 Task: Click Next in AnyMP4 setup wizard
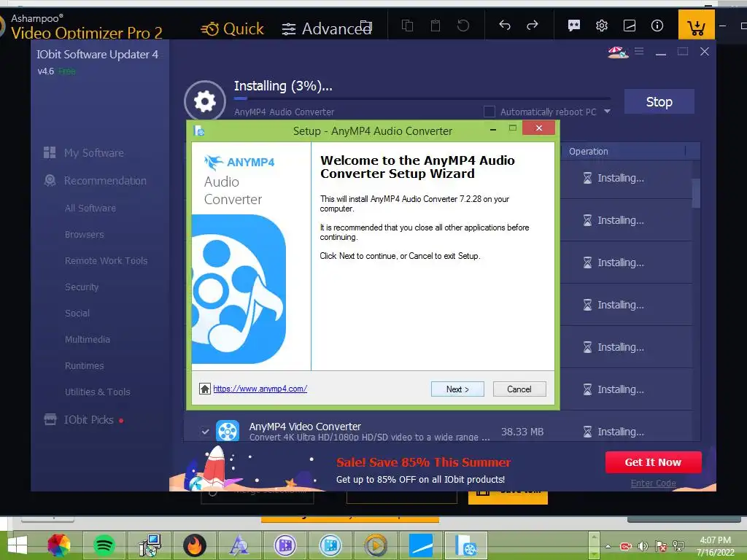pyautogui.click(x=457, y=389)
